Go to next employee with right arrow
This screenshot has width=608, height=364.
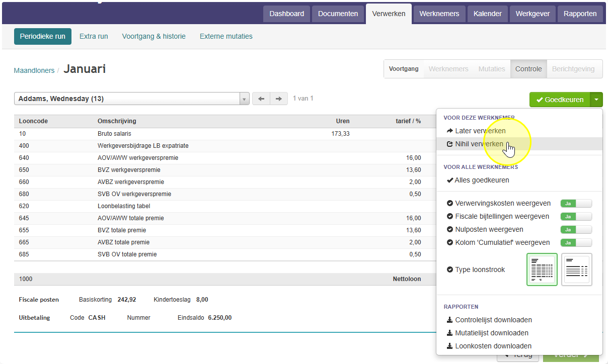pos(279,99)
